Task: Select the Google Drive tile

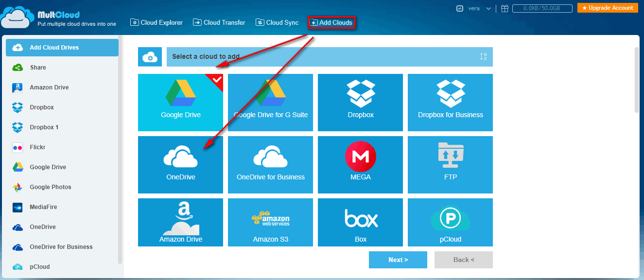Action: coord(181,103)
